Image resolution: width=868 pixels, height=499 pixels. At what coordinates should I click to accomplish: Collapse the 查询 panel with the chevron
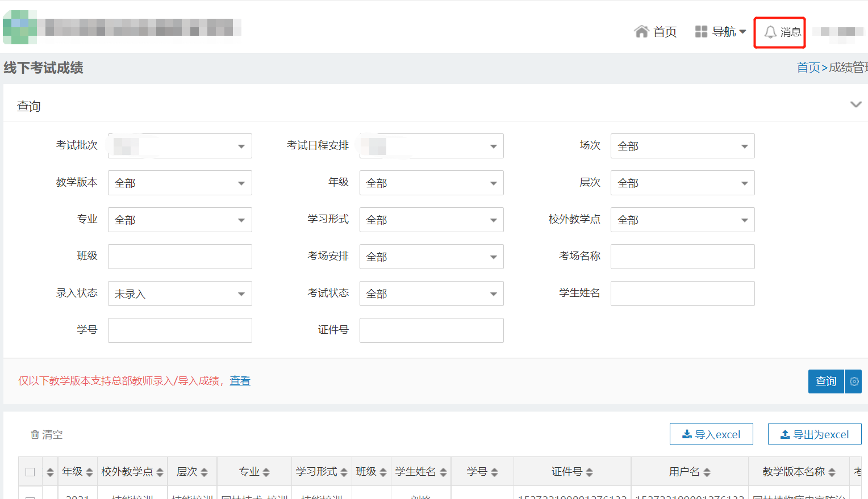coord(856,104)
